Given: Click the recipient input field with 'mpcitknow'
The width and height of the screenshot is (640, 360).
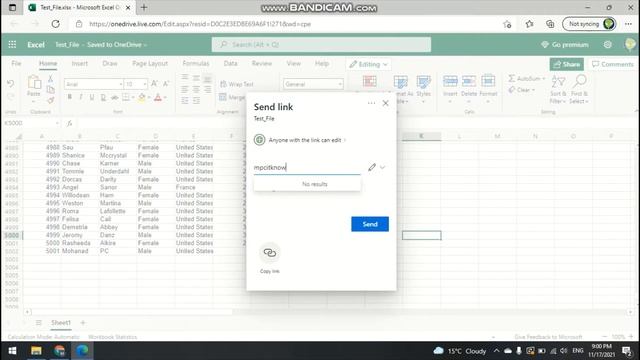Looking at the screenshot, I should pos(307,167).
